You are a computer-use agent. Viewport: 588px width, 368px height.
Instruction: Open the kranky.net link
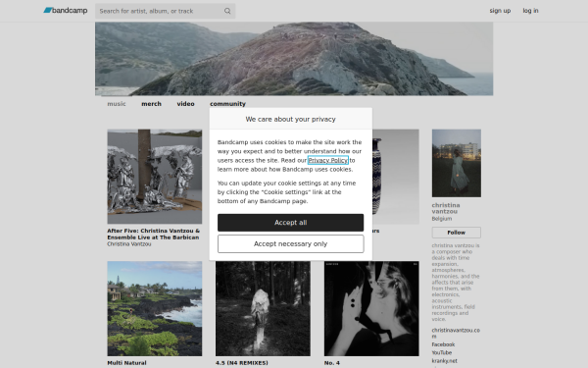click(x=444, y=361)
